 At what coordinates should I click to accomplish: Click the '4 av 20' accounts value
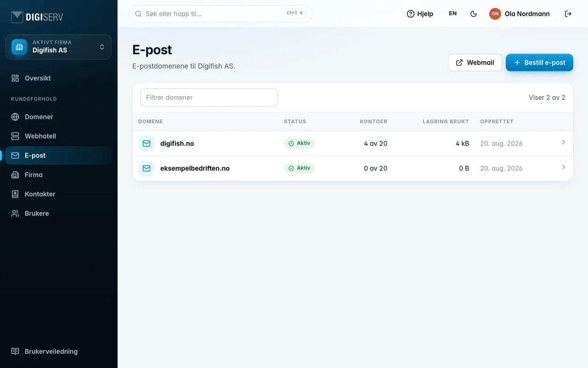click(x=375, y=144)
